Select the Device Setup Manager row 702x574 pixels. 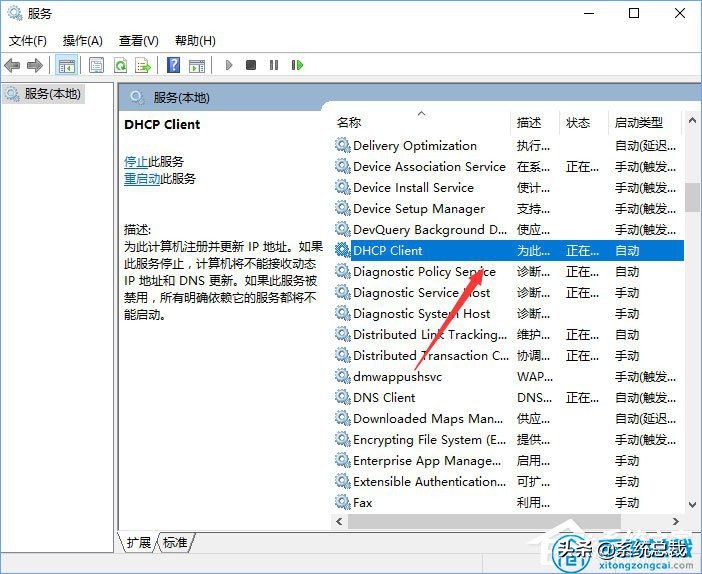tap(509, 209)
